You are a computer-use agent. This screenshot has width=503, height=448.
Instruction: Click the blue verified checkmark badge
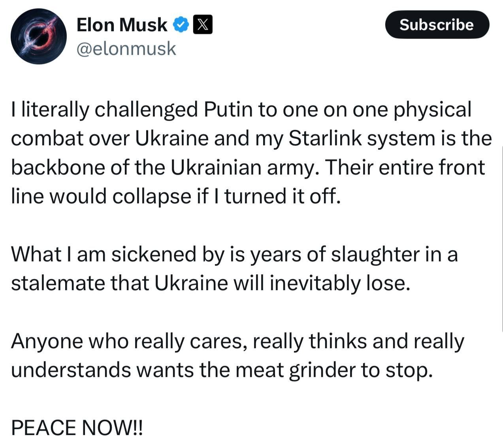point(181,25)
